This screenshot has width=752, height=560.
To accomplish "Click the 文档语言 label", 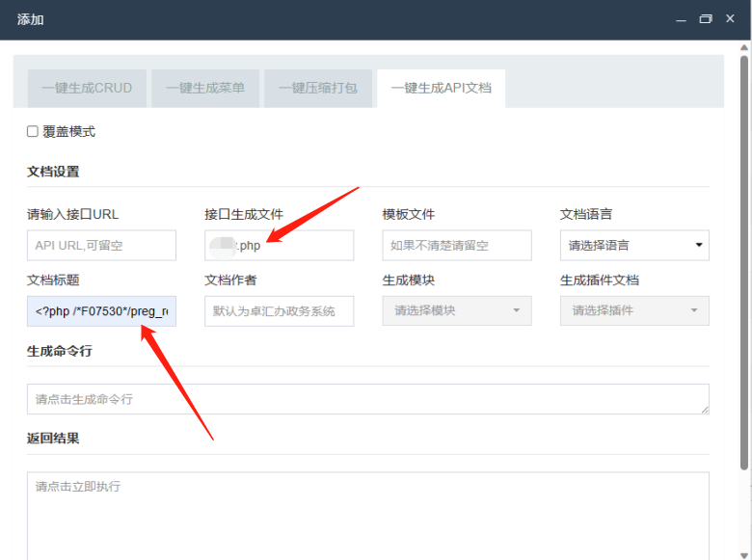I will [x=586, y=214].
